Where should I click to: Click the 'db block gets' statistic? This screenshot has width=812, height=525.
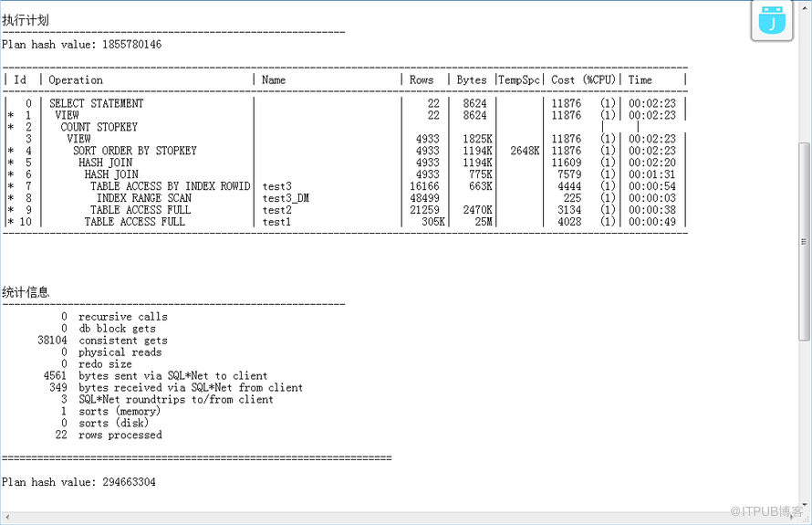click(117, 329)
